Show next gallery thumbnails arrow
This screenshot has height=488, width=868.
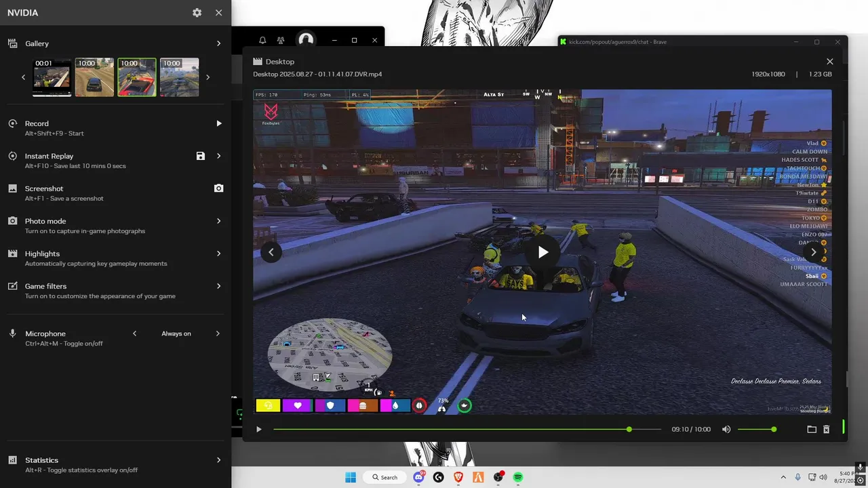tap(208, 77)
